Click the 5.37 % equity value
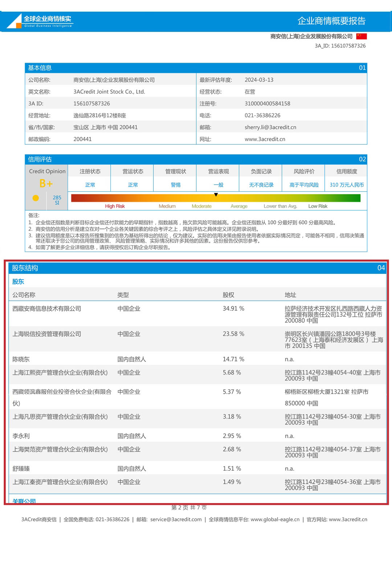Viewport: 392px width, 564px height. [x=232, y=392]
